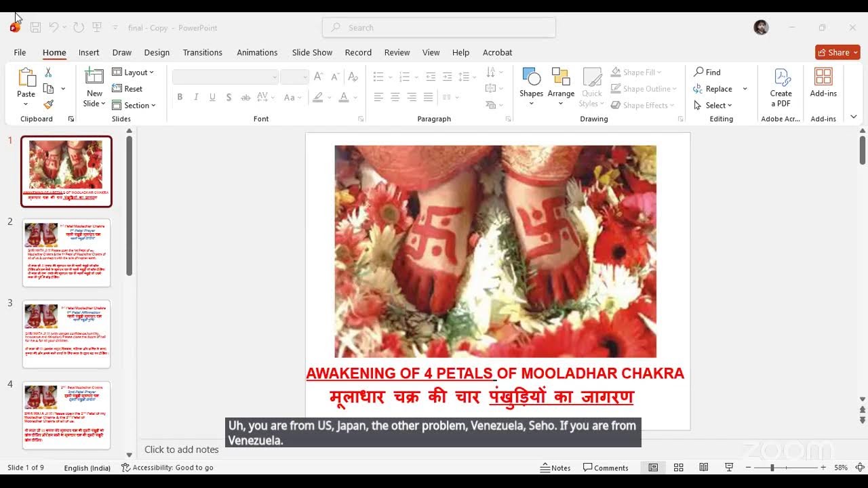The image size is (868, 488).
Task: Click the font color swatch
Action: 344,98
